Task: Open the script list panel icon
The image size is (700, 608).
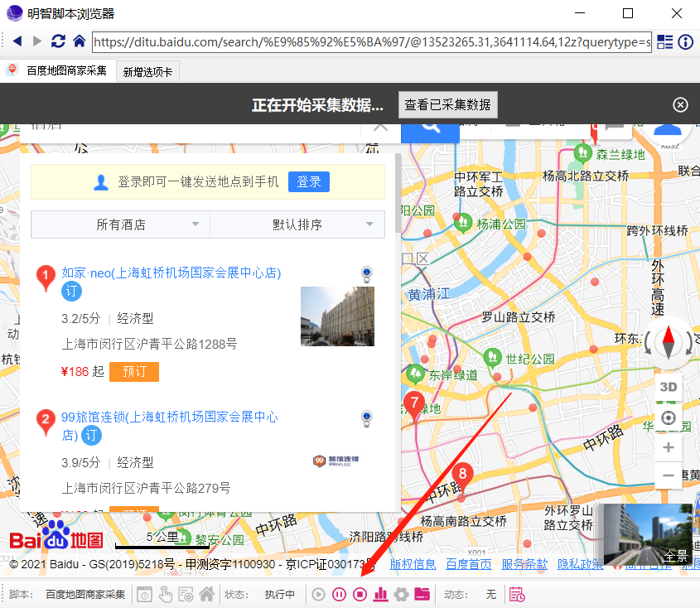Action: click(664, 42)
